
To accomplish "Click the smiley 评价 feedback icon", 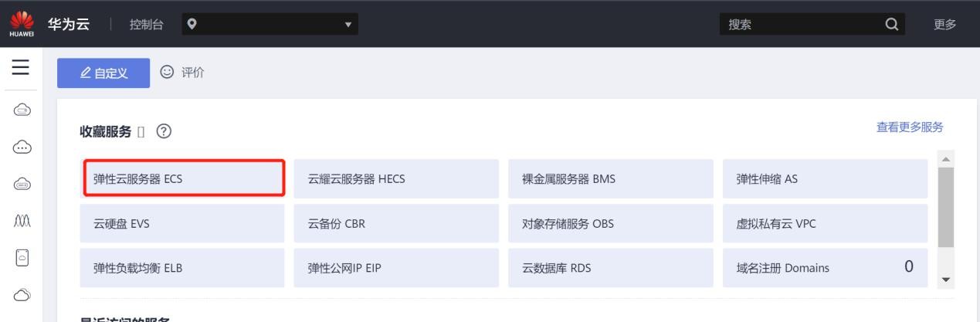I will click(166, 73).
